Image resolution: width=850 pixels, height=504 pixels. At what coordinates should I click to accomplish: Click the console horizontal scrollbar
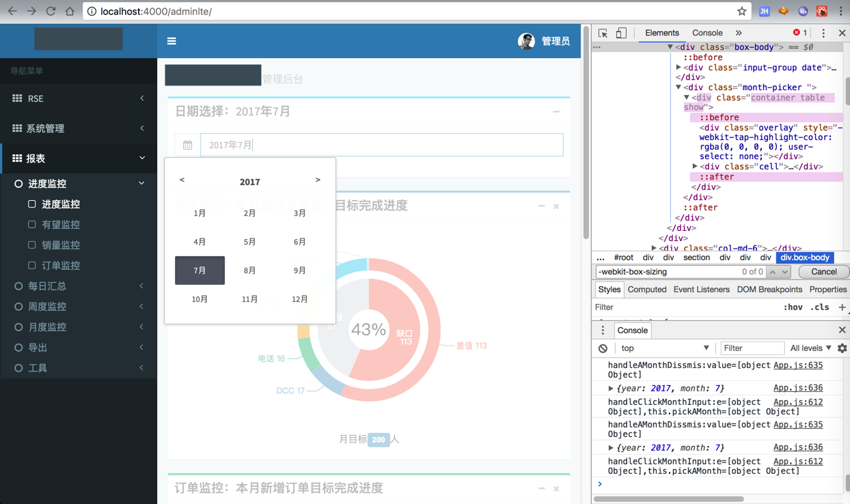point(668,499)
